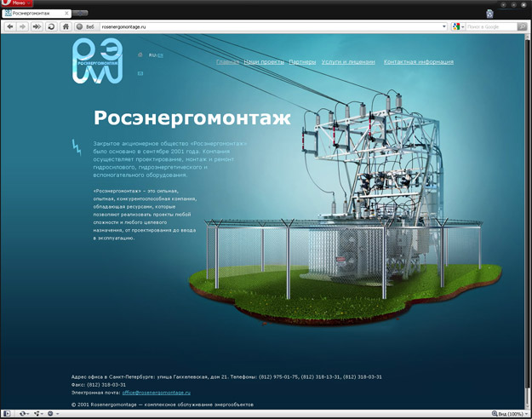The height and width of the screenshot is (419, 532).
Task: Open the Наши проекты navigation link
Action: (264, 62)
